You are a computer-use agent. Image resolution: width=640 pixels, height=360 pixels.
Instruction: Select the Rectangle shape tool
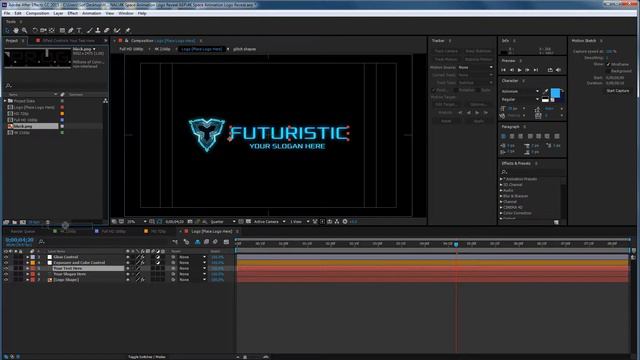pyautogui.click(x=62, y=30)
